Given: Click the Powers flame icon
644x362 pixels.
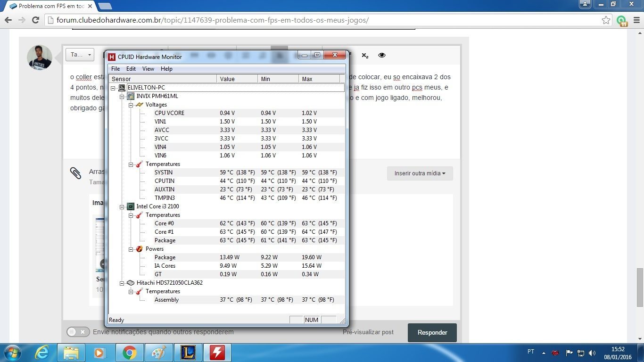Looking at the screenshot, I should [x=140, y=249].
